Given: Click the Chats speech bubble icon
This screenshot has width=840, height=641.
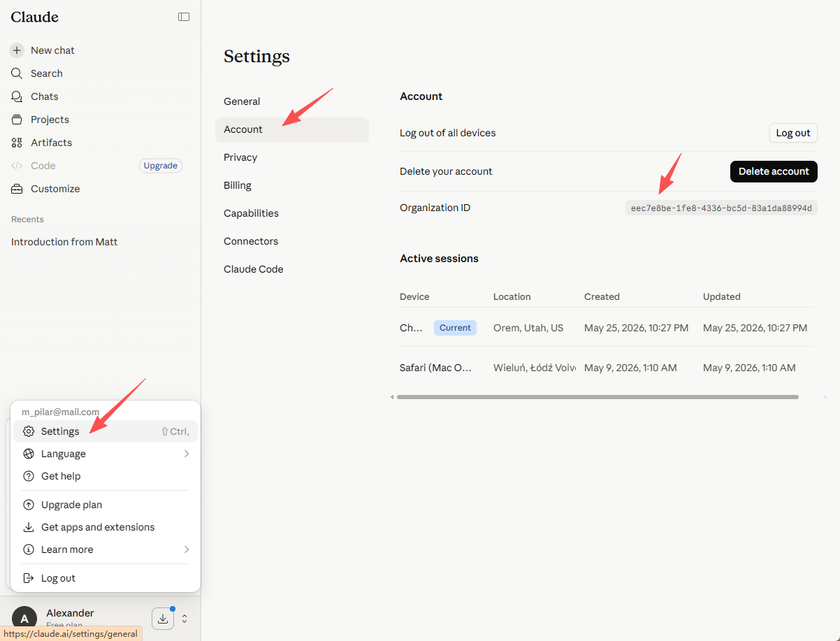Looking at the screenshot, I should click(17, 96).
